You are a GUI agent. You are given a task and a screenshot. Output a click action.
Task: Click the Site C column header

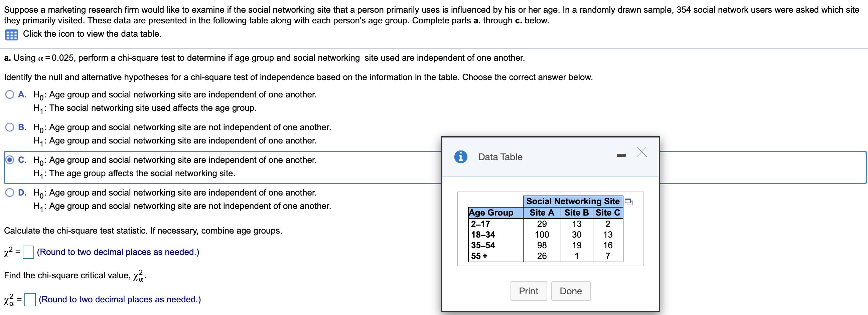[607, 213]
